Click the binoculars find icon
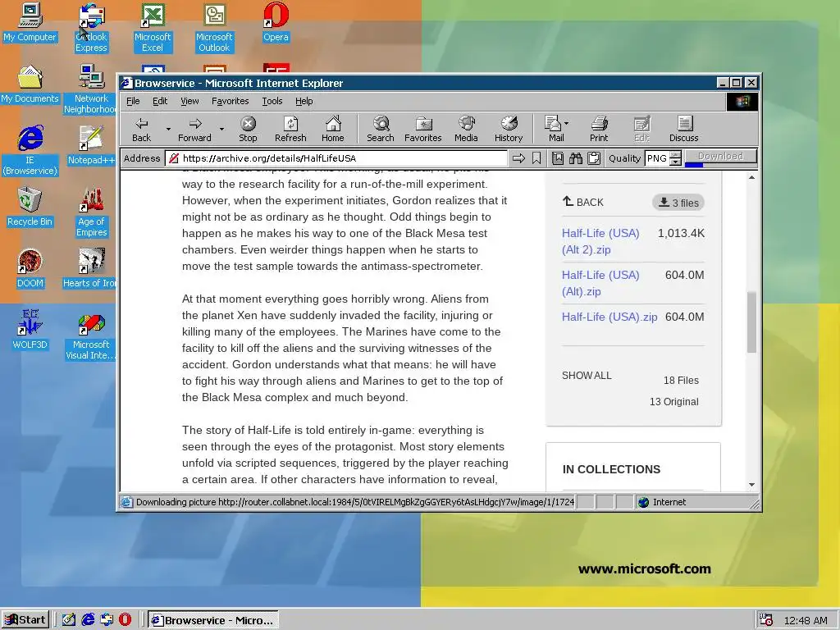This screenshot has width=840, height=630. [576, 158]
